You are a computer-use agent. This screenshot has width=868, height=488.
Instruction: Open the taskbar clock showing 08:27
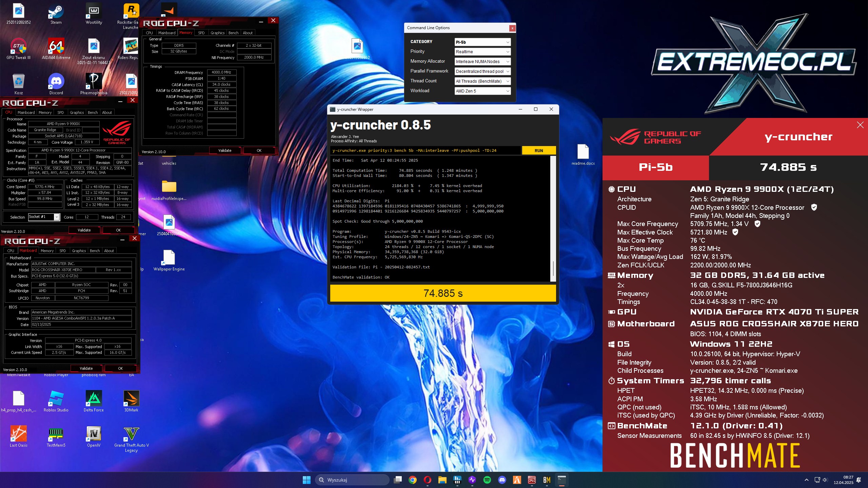843,480
